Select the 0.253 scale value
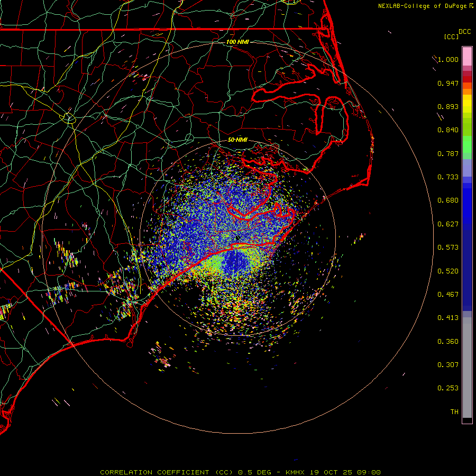 448,388
